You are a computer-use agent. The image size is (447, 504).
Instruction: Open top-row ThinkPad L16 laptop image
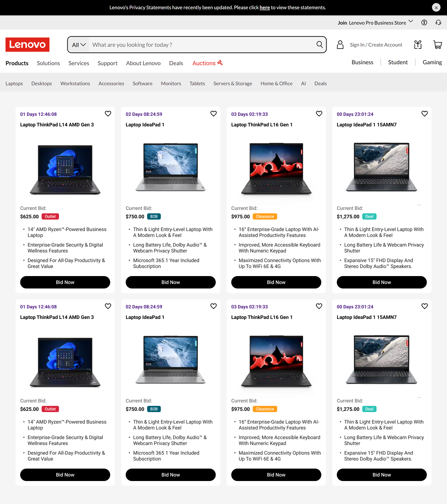[276, 169]
